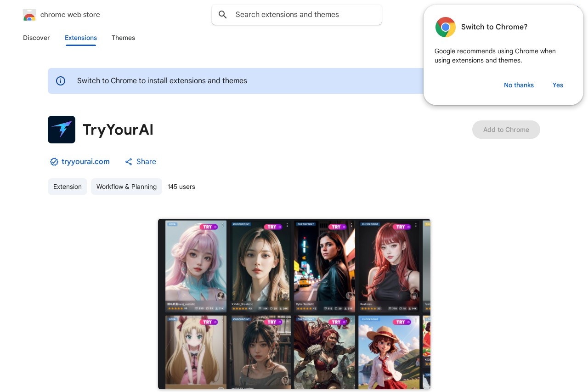Open the Discover tab
The image size is (588, 392).
tap(36, 38)
